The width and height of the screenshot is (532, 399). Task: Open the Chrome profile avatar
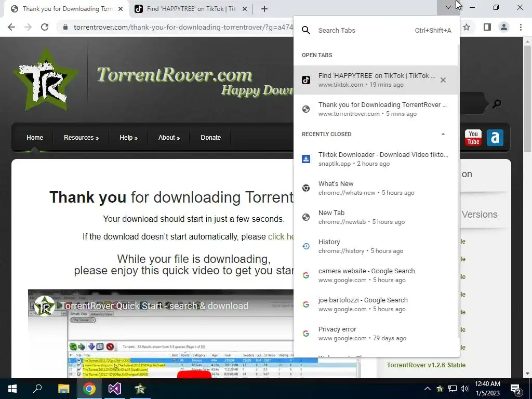[x=504, y=27]
